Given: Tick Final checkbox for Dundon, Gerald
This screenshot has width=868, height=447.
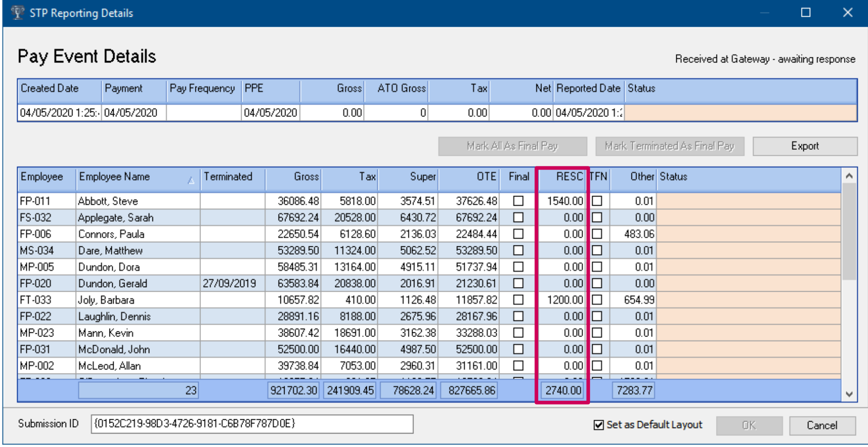Looking at the screenshot, I should (518, 283).
